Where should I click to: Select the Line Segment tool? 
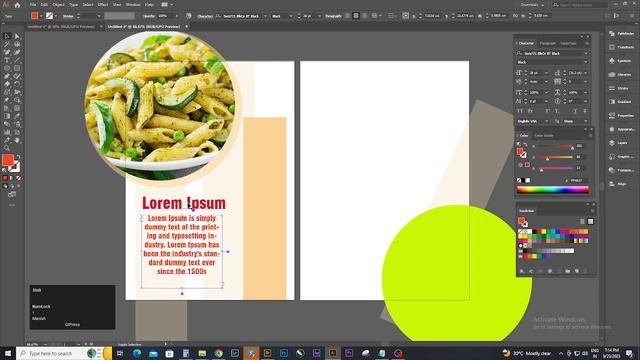pos(17,60)
